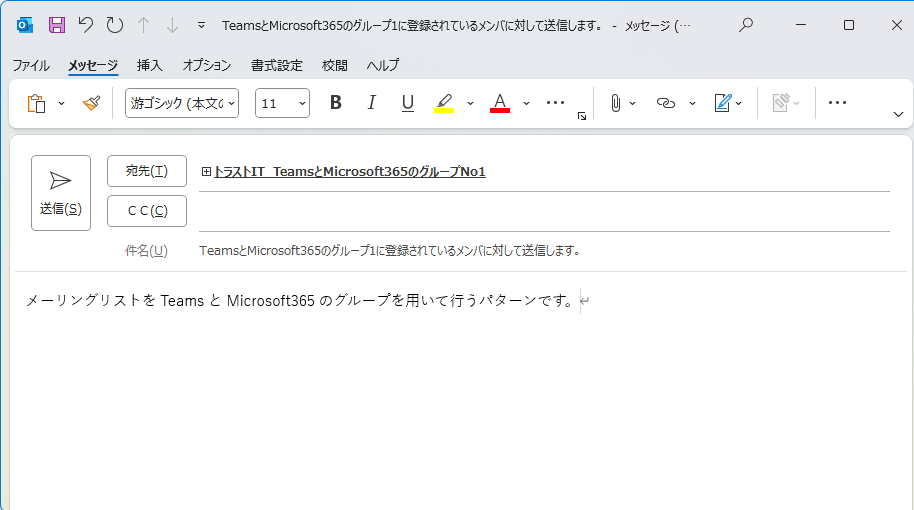
Task: Open the 挿入 ribbon tab
Action: tap(149, 65)
